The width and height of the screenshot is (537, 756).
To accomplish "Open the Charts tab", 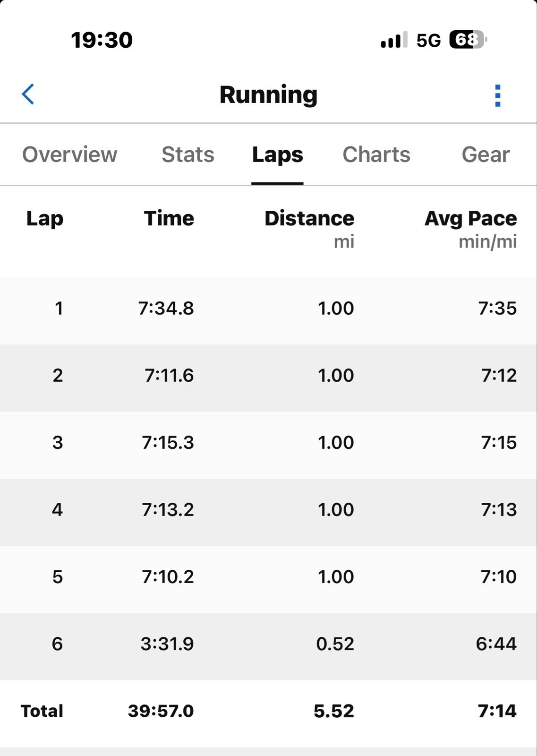I will (x=376, y=155).
